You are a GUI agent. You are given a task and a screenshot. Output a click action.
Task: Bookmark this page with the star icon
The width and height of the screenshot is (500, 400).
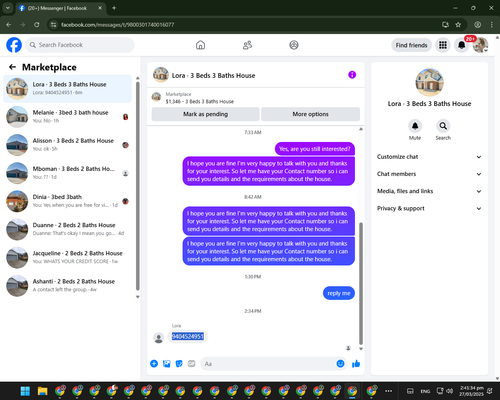458,24
